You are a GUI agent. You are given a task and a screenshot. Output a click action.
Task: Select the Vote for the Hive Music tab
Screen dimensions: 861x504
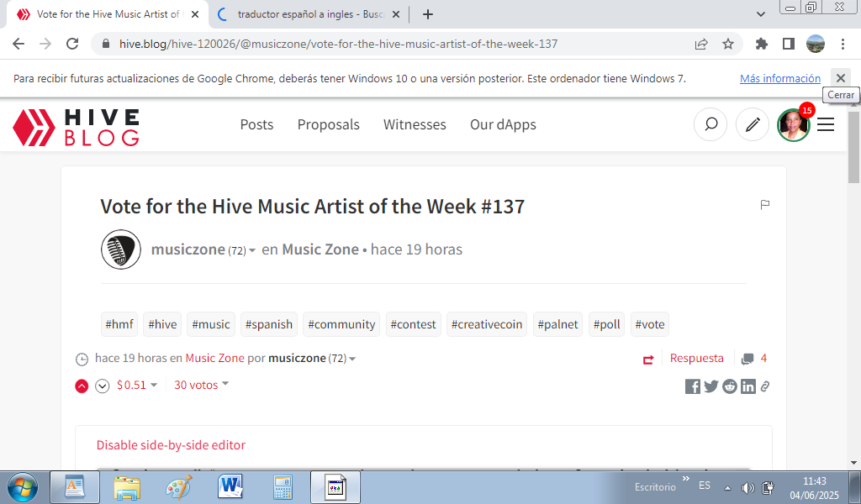(107, 14)
